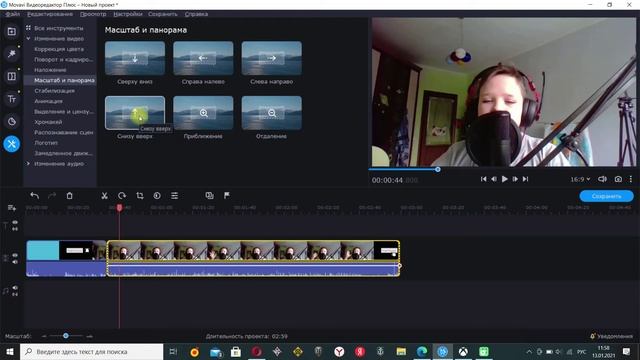
Task: Click the preview volume speaker icon
Action: point(602,179)
